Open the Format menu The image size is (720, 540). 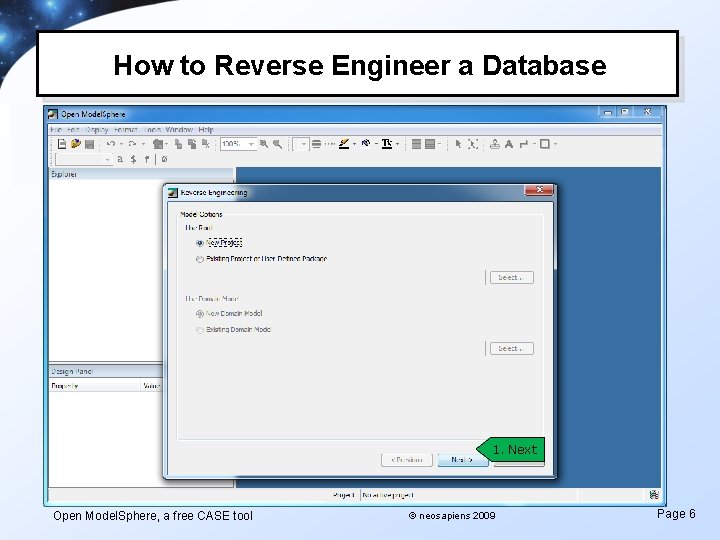coord(125,130)
